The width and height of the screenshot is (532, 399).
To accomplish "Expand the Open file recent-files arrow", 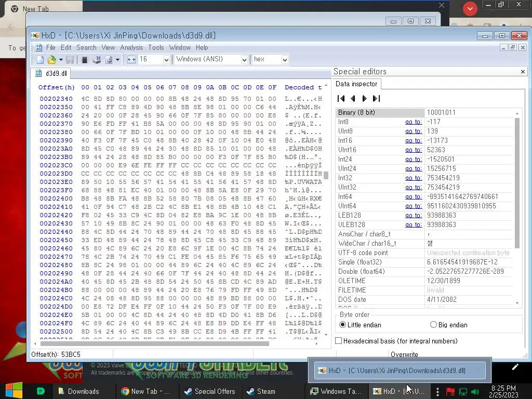I will [61, 60].
